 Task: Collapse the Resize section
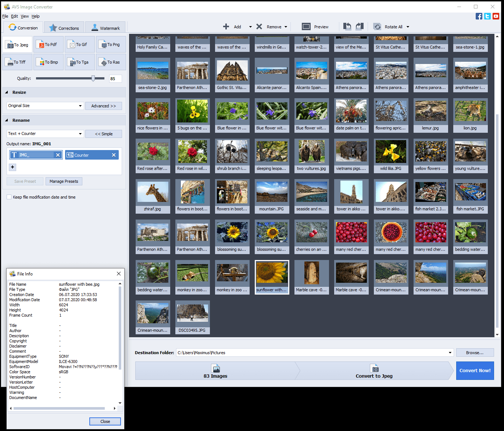[x=7, y=92]
